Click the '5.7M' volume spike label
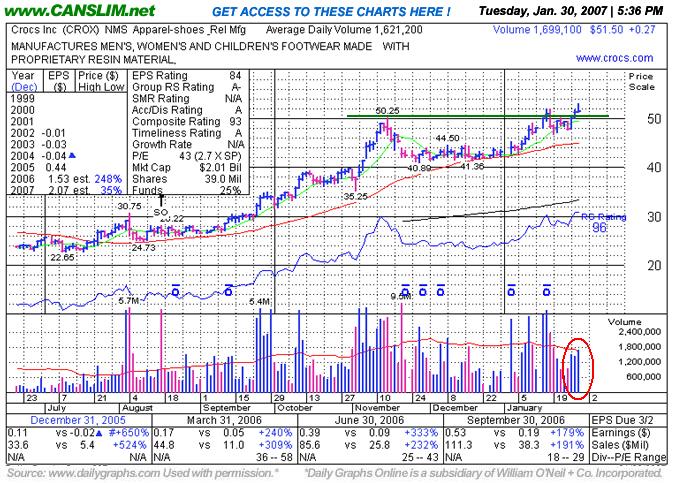This screenshot has height=483, width=673. (129, 301)
